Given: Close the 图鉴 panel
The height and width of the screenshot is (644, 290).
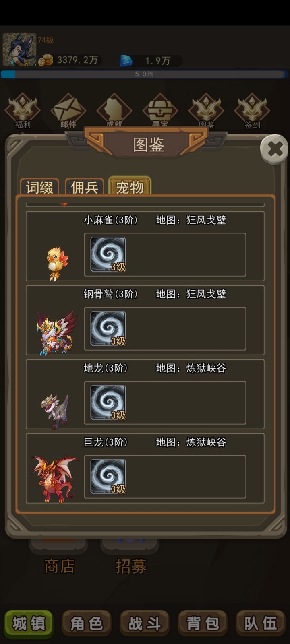Looking at the screenshot, I should tap(275, 149).
